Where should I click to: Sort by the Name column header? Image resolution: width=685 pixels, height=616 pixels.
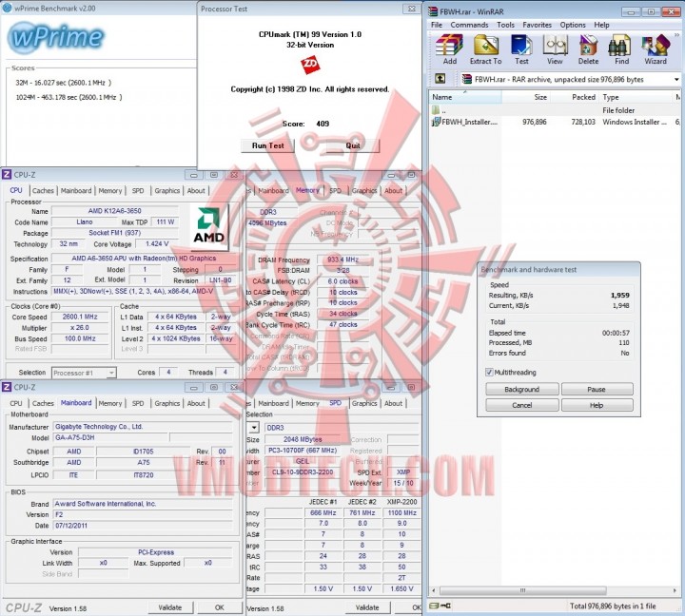click(x=465, y=97)
